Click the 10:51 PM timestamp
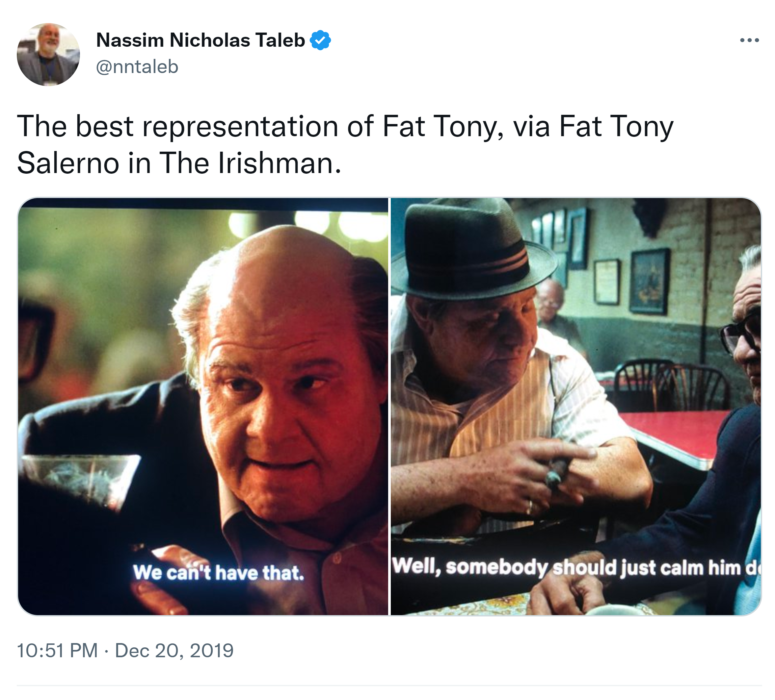 click(58, 650)
